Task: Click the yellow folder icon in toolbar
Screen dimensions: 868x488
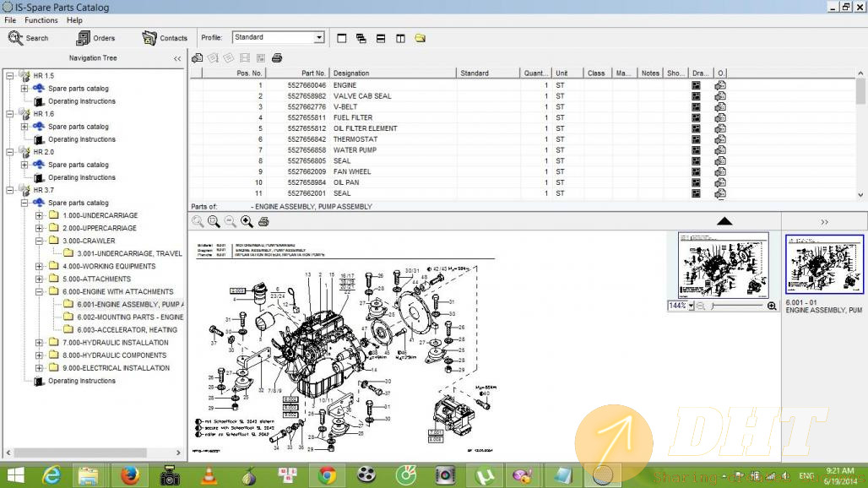Action: pyautogui.click(x=420, y=38)
